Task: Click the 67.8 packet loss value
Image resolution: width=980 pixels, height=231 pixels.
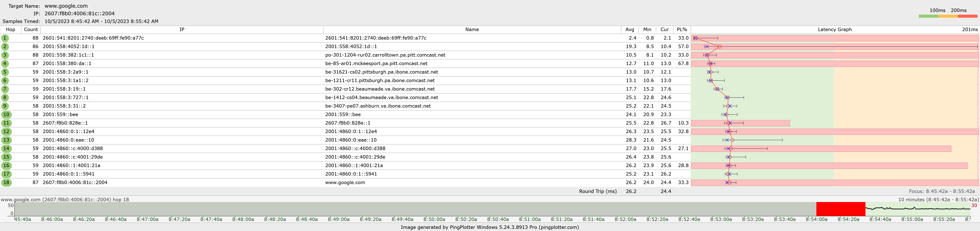Action: tap(683, 64)
